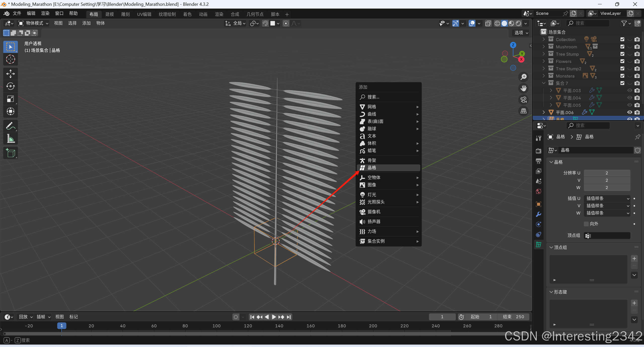Select the Scale tool icon
The width and height of the screenshot is (644, 347).
point(10,99)
